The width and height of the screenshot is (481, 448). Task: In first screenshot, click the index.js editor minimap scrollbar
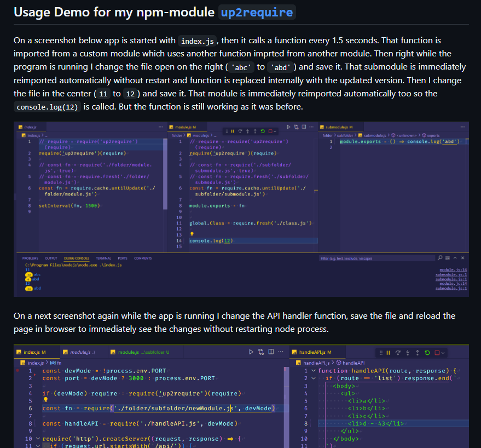click(165, 174)
